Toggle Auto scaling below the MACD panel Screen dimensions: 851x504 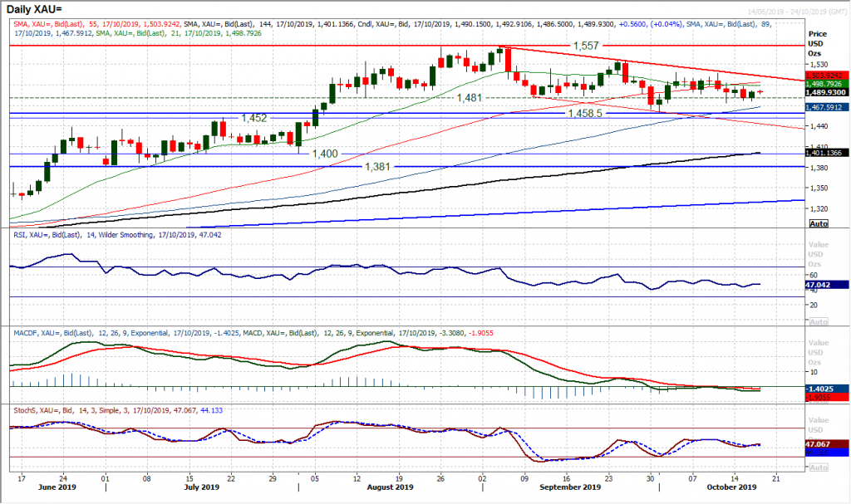click(819, 401)
